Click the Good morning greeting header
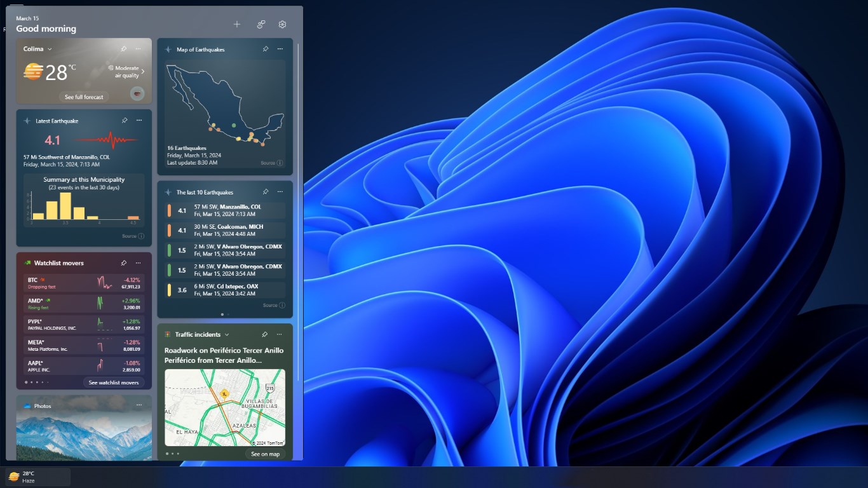Screen dimensions: 868x488 [46, 29]
